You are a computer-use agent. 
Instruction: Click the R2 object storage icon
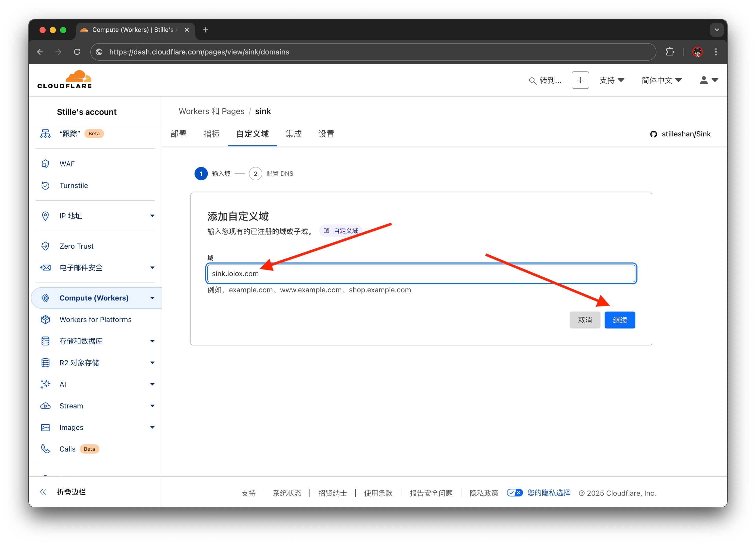pyautogui.click(x=45, y=363)
